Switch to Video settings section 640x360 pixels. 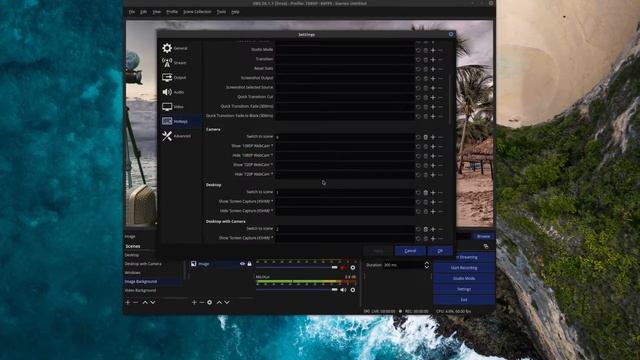pyautogui.click(x=180, y=107)
